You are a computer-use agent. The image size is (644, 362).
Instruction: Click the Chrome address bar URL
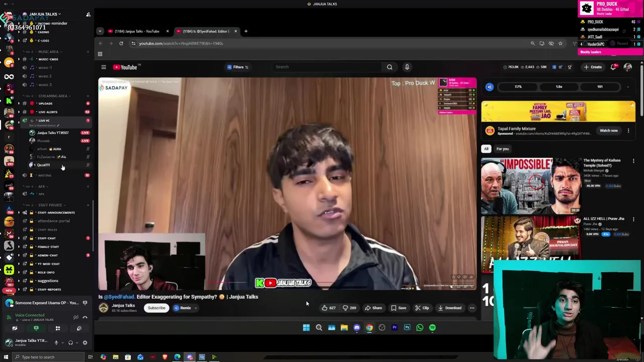(x=181, y=43)
